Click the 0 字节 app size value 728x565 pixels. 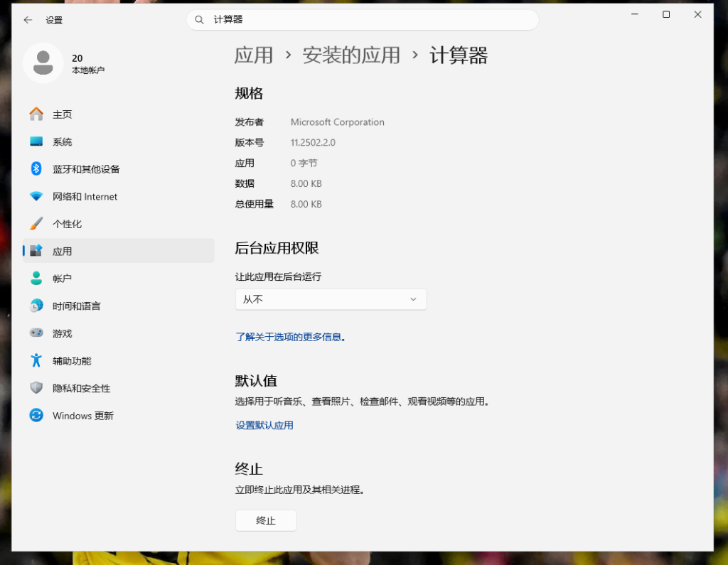point(304,163)
